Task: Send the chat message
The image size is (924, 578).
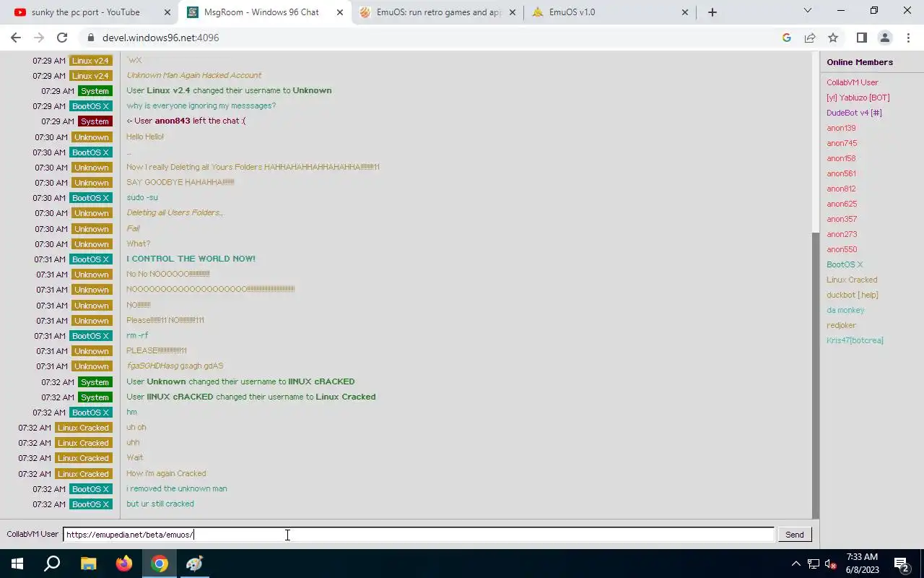Action: pyautogui.click(x=794, y=535)
